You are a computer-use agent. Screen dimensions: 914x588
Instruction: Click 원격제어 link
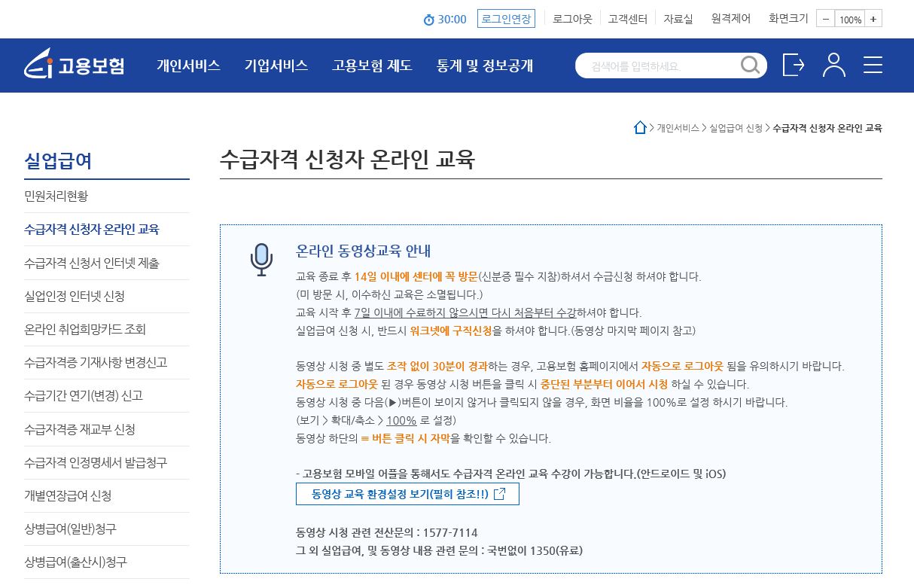click(x=730, y=19)
